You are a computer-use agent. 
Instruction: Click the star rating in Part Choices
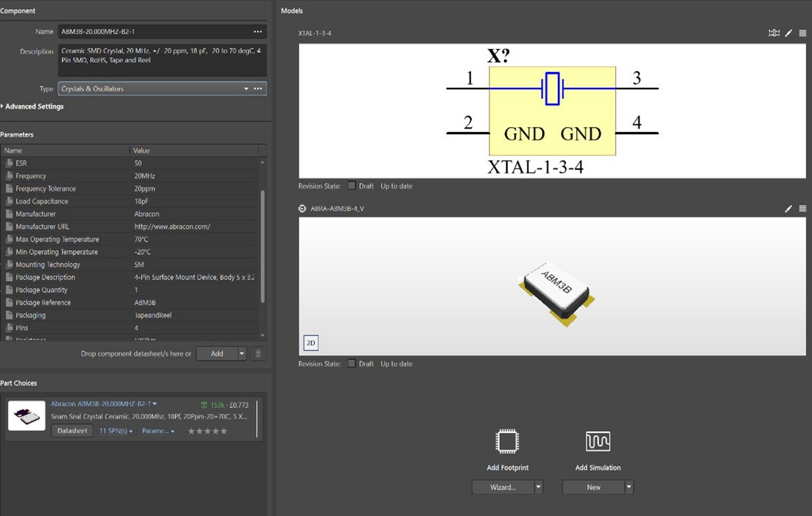point(207,431)
